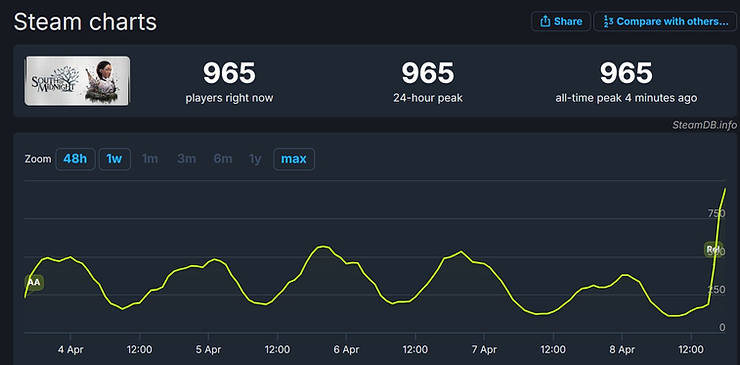Click the Share upload icon
The width and height of the screenshot is (740, 365).
(x=545, y=21)
